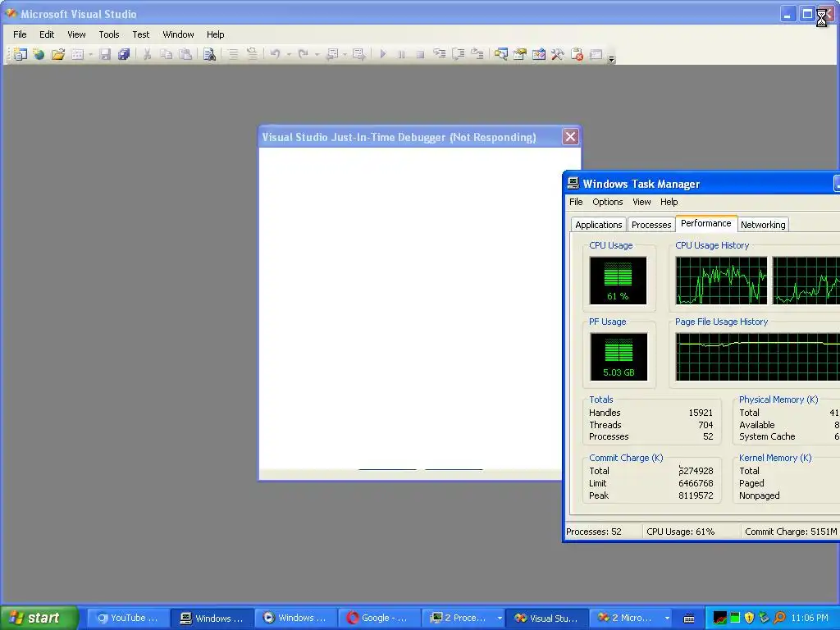This screenshot has width=840, height=630.
Task: Click the Redo arrow icon
Action: 304,54
